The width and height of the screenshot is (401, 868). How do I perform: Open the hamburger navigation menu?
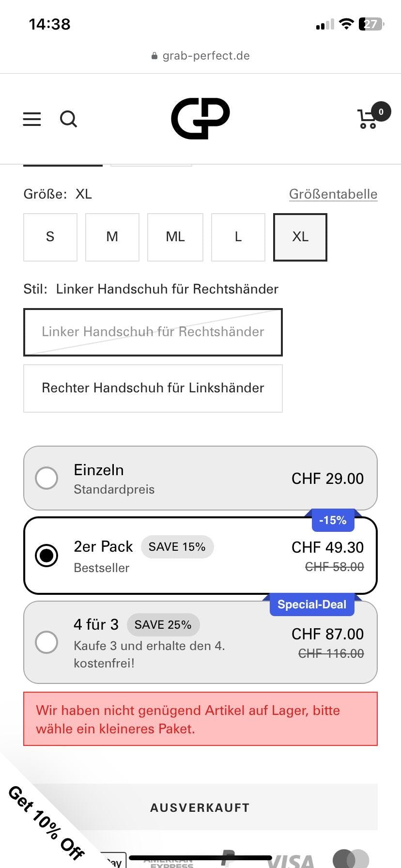[32, 119]
